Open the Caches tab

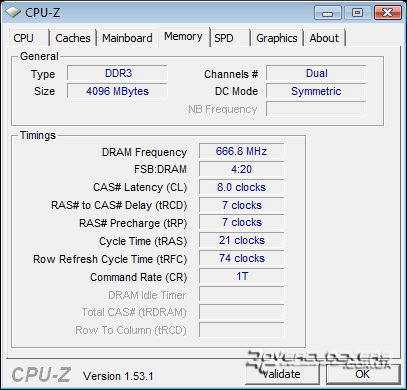coord(73,38)
